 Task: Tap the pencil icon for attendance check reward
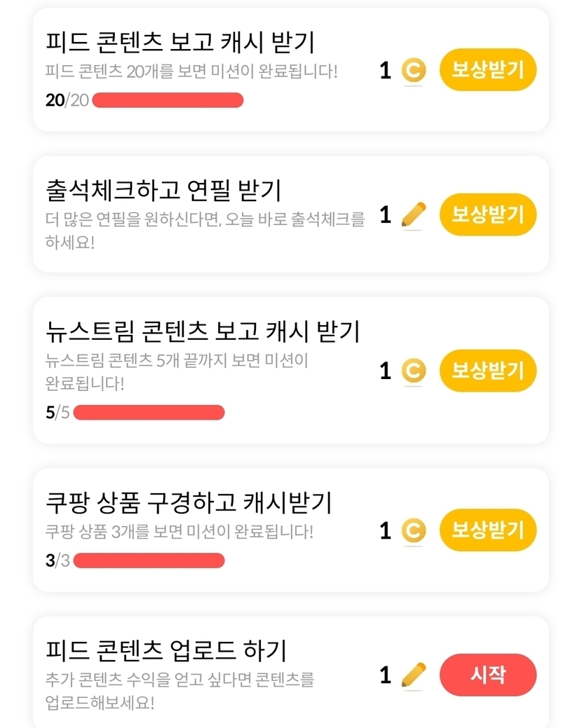413,215
